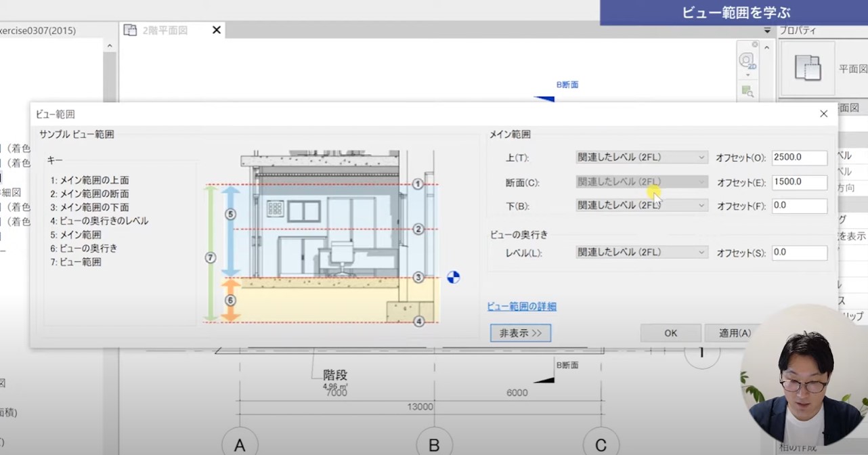Click the grid bubble labeled A

(240, 444)
